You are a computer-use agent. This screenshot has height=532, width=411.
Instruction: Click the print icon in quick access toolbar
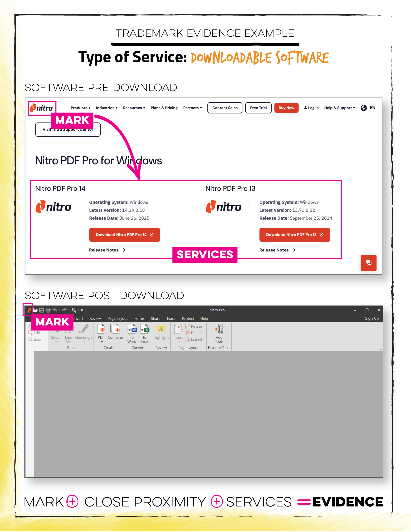point(48,310)
